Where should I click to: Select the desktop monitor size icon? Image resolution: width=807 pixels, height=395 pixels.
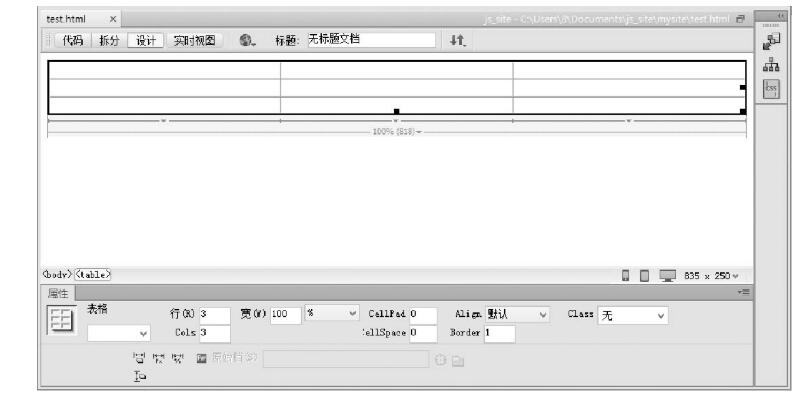pyautogui.click(x=667, y=276)
